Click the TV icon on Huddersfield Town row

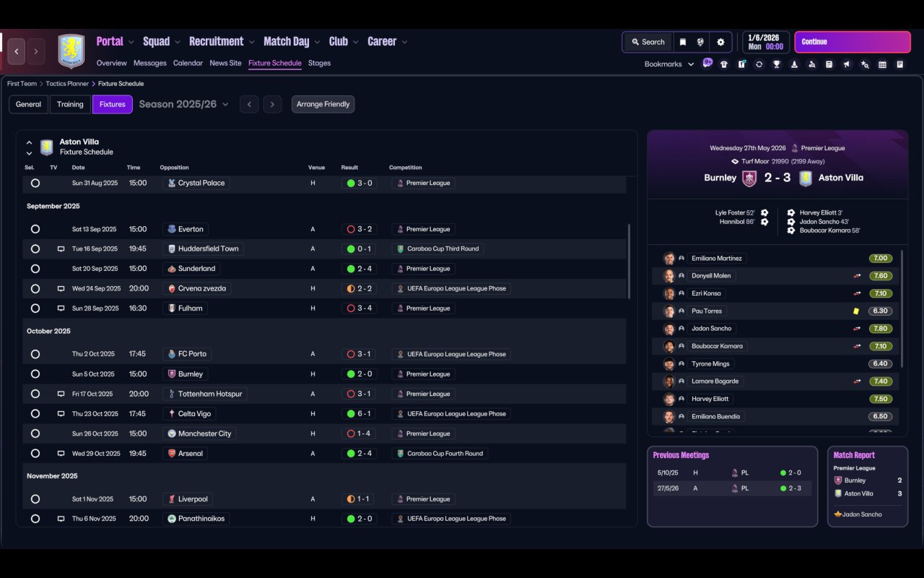[61, 249]
